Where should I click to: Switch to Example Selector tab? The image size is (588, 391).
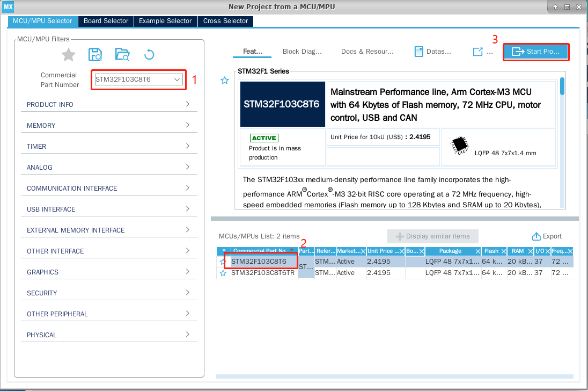(165, 21)
